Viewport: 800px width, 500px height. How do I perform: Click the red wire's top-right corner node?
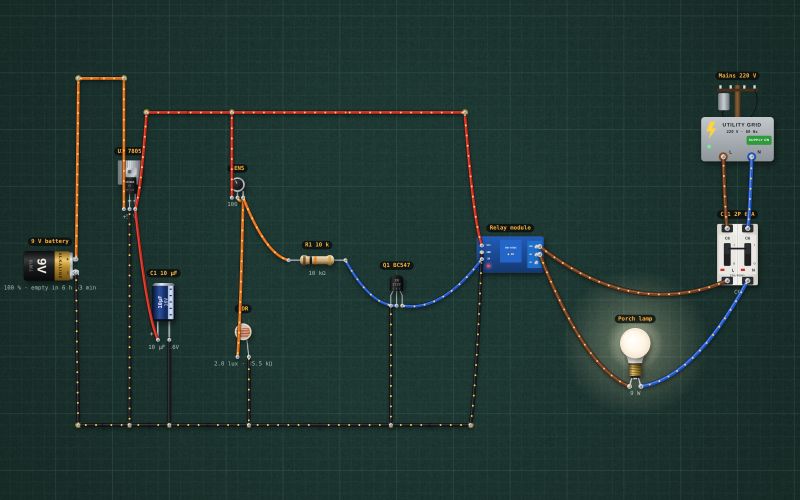click(464, 112)
